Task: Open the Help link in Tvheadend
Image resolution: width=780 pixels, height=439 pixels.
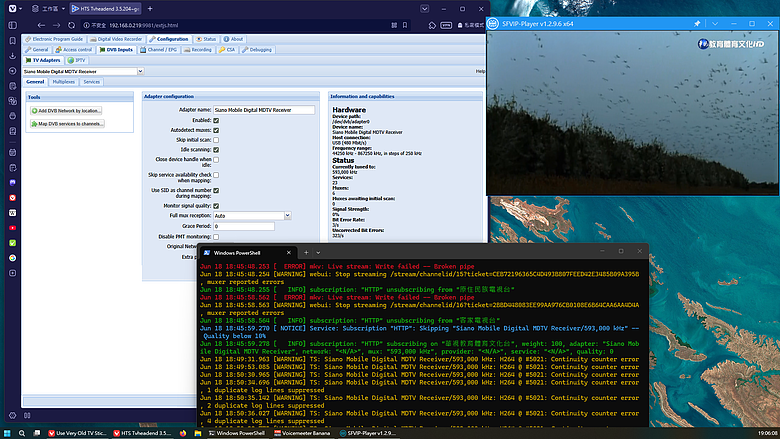Action: (480, 71)
